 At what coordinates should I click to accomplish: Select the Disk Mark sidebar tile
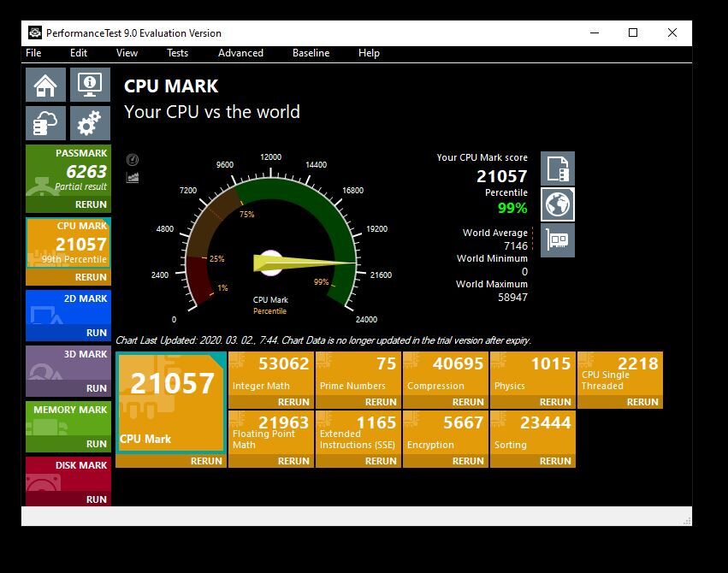[x=68, y=474]
